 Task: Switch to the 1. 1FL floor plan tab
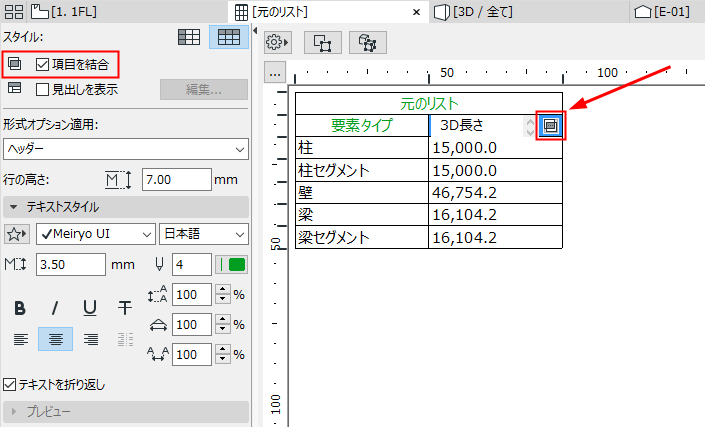point(64,11)
